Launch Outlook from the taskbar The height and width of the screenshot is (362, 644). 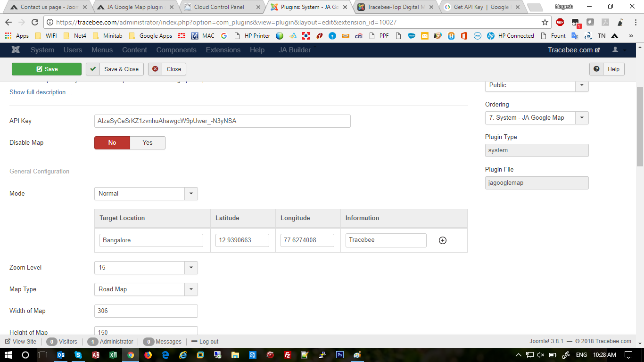[61, 355]
